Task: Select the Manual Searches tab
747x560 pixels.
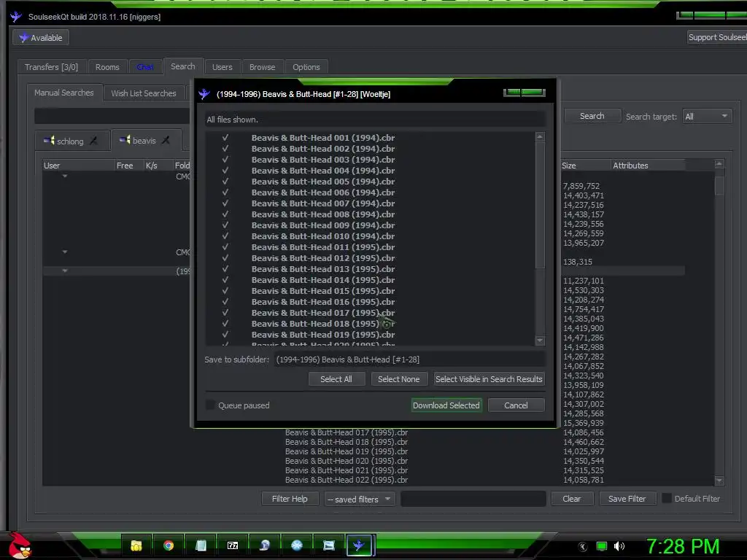Action: 64,93
